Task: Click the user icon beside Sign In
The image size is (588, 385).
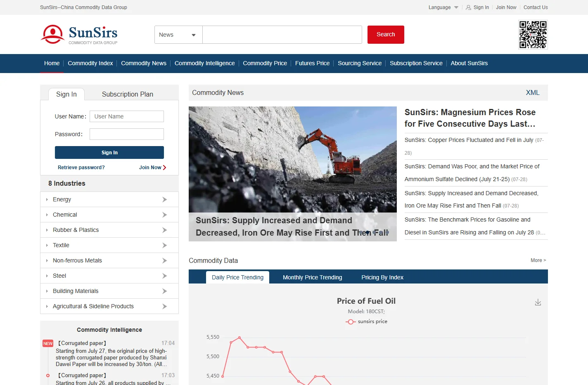Action: tap(468, 7)
